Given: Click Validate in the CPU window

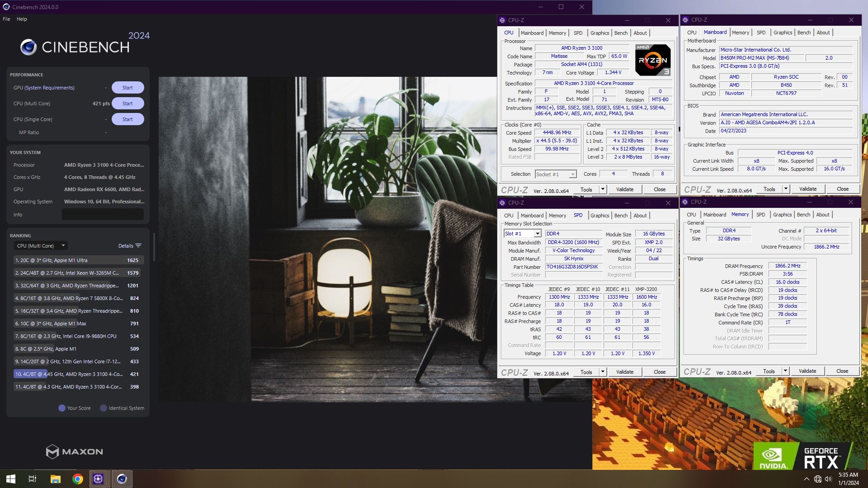Looking at the screenshot, I should point(625,189).
